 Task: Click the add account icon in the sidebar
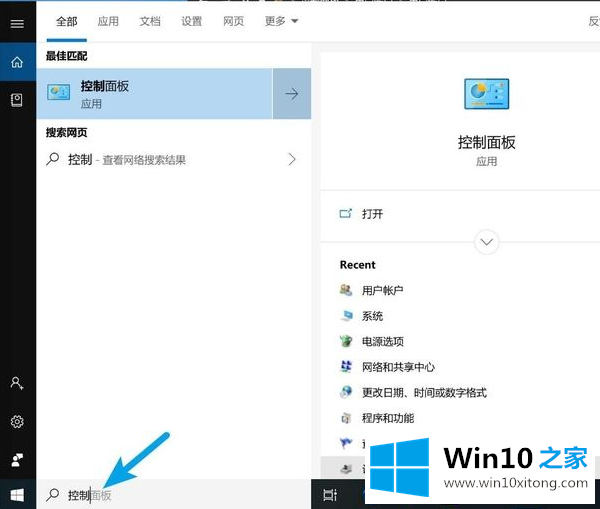coord(17,383)
